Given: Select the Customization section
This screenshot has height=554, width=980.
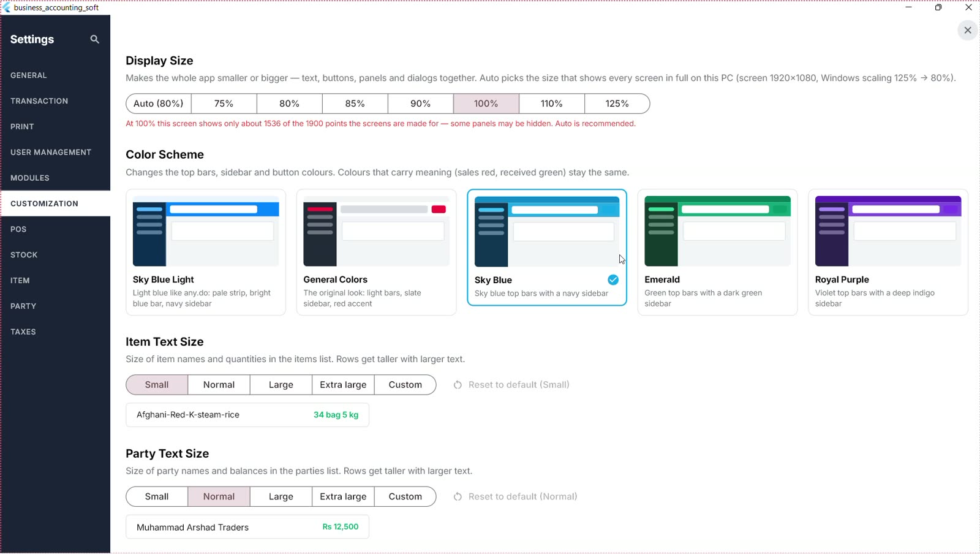Looking at the screenshot, I should (x=55, y=203).
